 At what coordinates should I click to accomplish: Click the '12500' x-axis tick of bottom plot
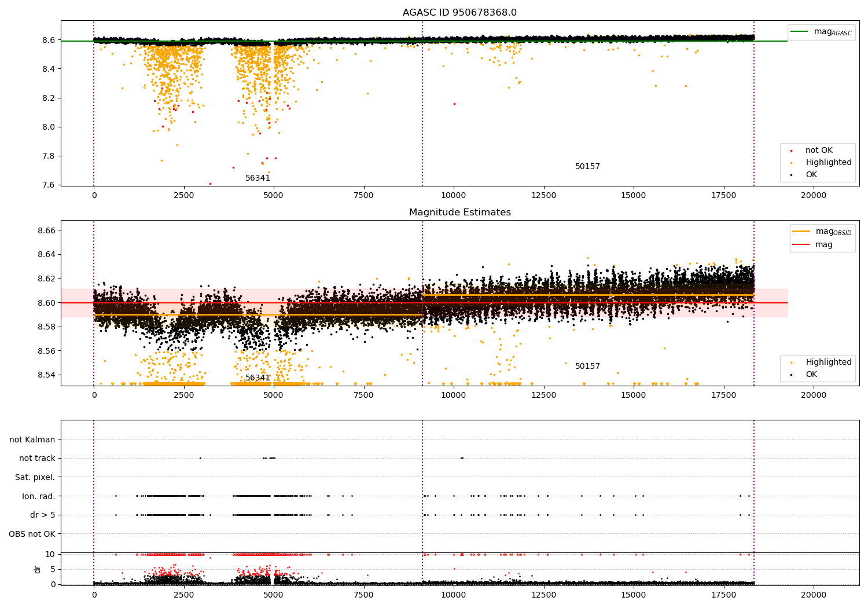(543, 595)
